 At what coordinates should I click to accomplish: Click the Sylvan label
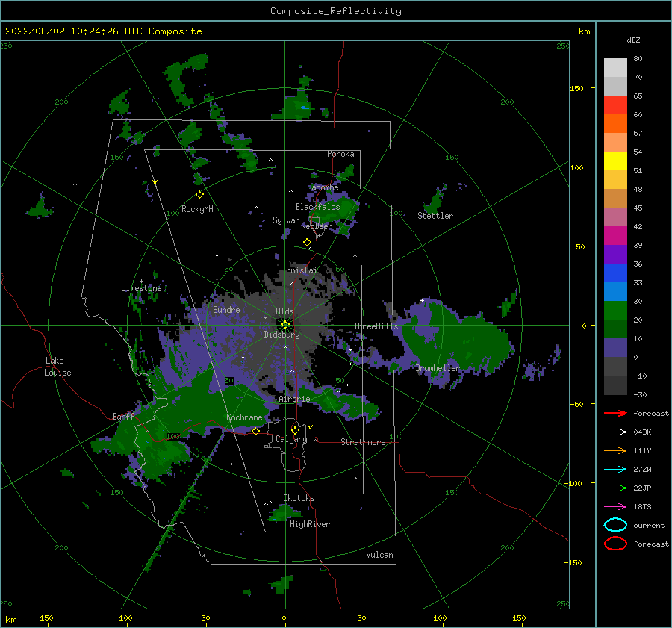tap(286, 221)
